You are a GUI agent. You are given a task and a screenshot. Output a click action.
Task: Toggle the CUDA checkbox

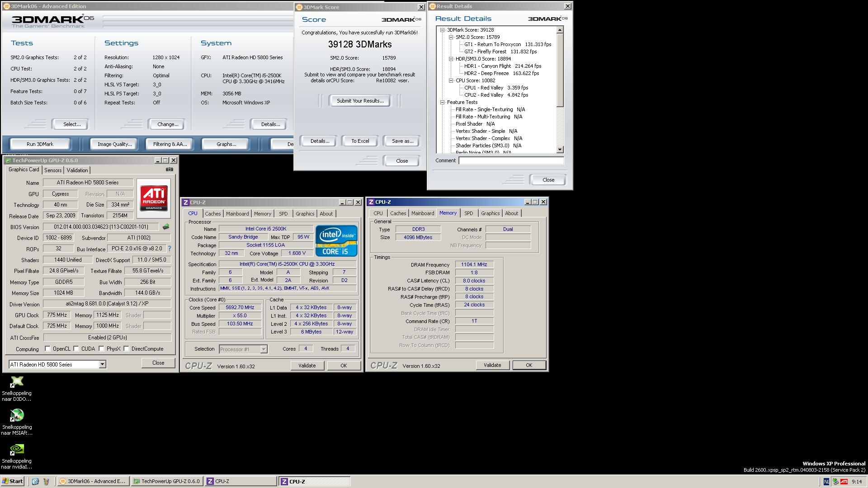[x=76, y=348]
